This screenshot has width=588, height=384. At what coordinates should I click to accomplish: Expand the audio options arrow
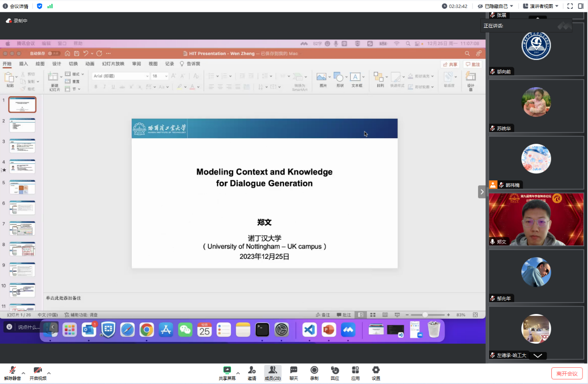[23, 373]
